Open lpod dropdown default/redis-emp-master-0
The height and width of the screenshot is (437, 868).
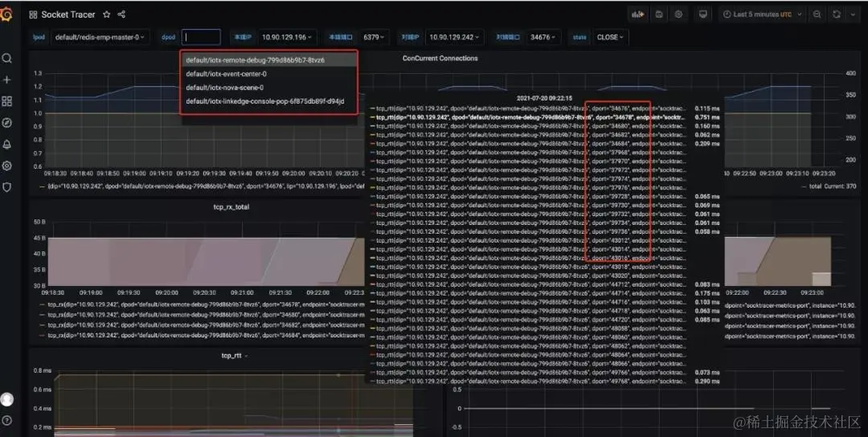coord(100,37)
